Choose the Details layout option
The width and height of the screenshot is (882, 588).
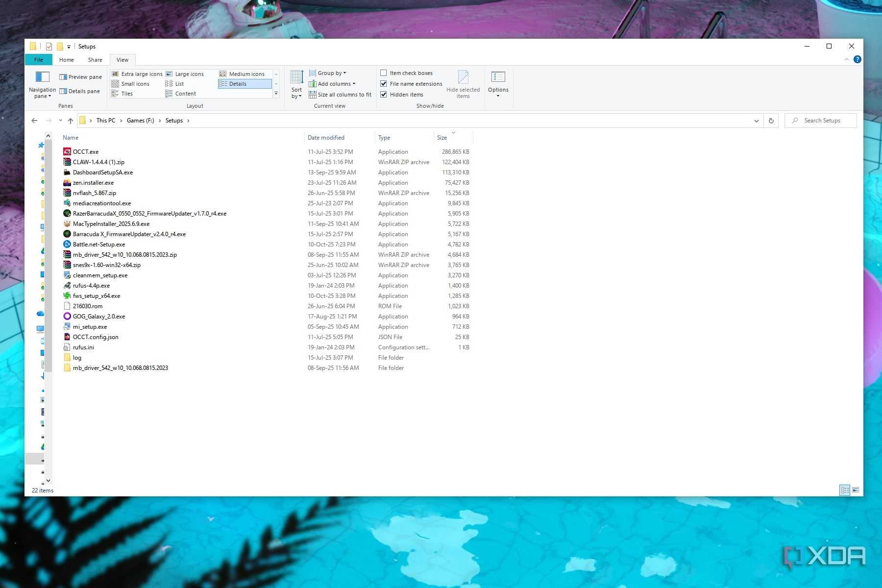point(245,84)
